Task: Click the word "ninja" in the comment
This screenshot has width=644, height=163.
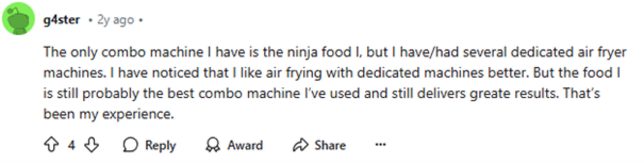Action: click(x=302, y=52)
